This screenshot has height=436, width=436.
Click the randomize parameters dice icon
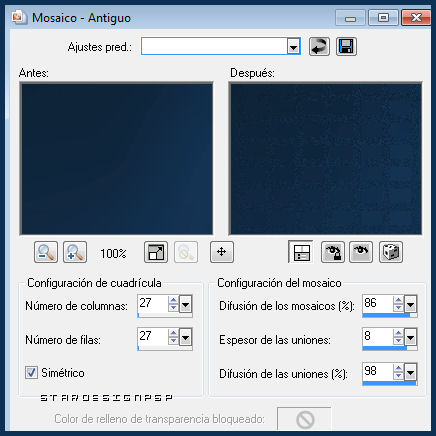(x=391, y=252)
